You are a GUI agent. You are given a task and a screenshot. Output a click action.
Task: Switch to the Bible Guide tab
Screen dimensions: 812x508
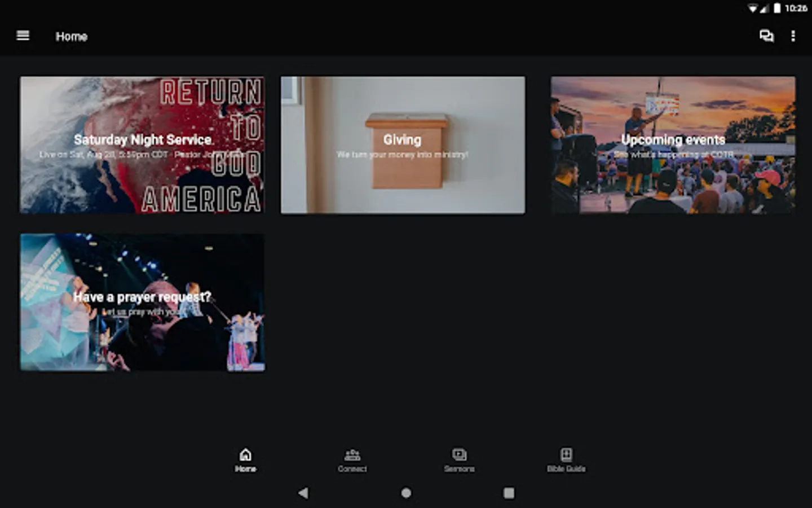(566, 460)
